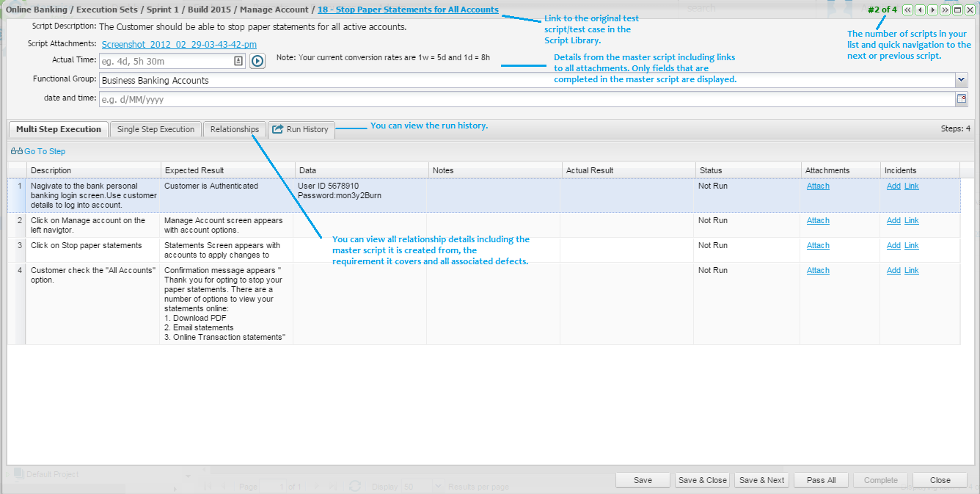The image size is (980, 494).
Task: Go to the next script arrow
Action: pos(932,10)
